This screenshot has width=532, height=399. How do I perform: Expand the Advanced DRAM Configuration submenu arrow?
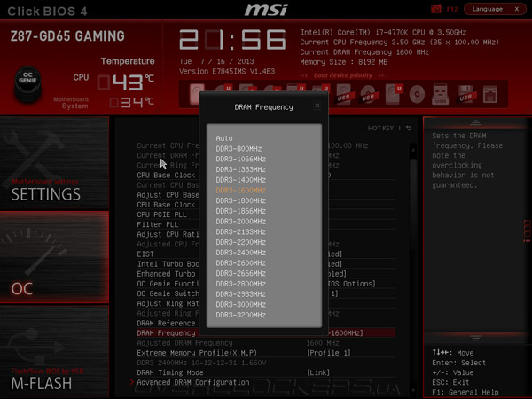132,382
